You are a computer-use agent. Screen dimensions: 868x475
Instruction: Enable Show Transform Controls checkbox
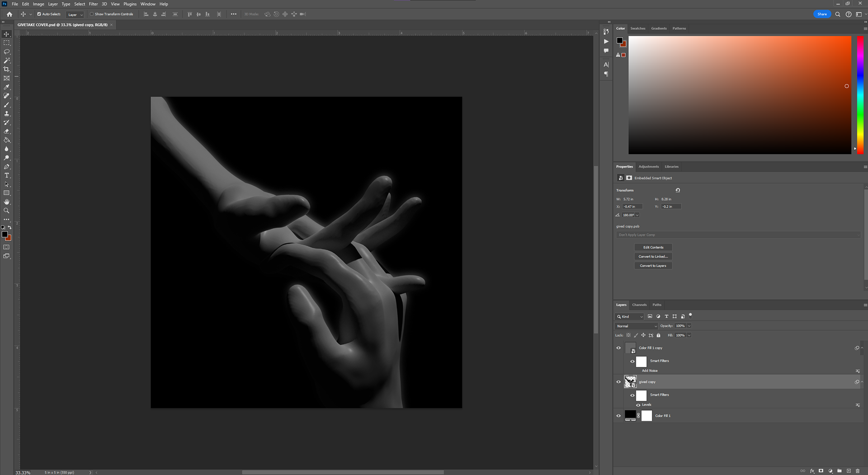pyautogui.click(x=91, y=14)
